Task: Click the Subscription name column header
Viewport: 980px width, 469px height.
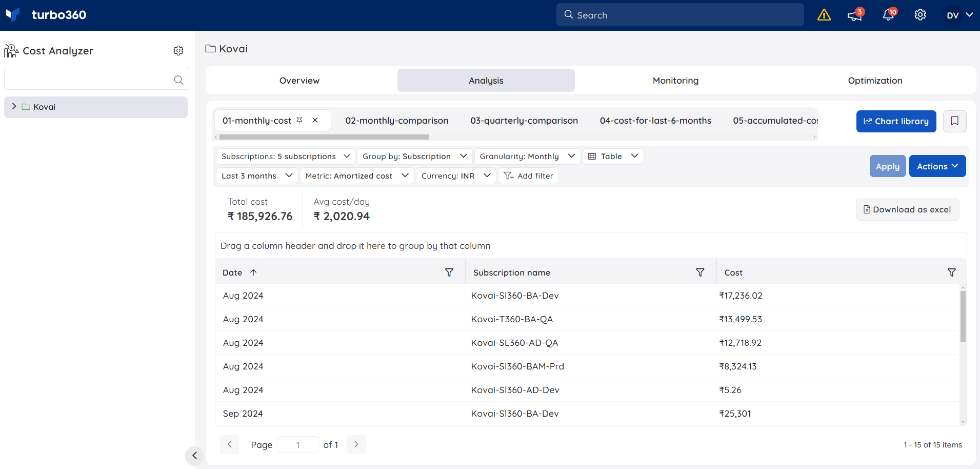Action: [512, 272]
